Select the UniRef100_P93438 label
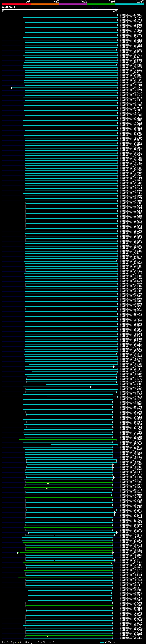The width and height of the screenshot is (146, 644). tap(131, 63)
